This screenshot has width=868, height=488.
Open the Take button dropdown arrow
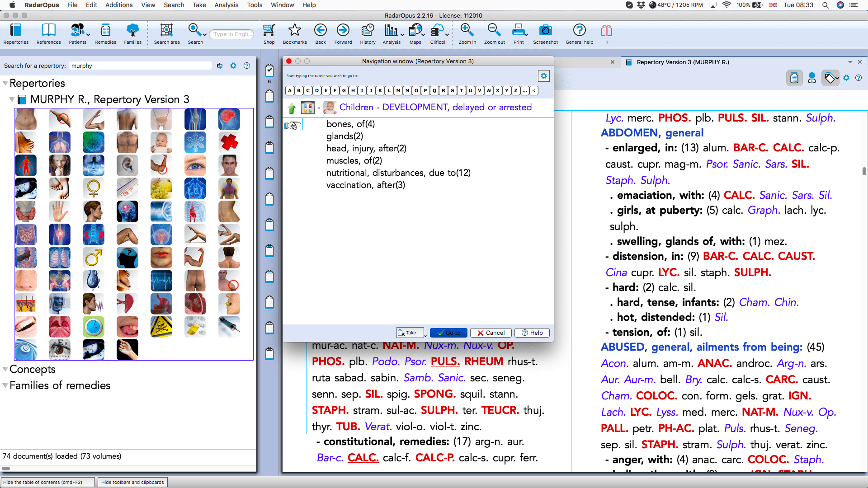click(425, 335)
